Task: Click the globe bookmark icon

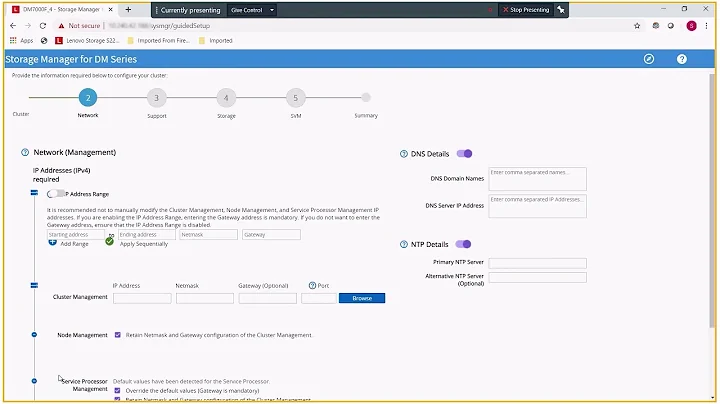Action: tap(44, 40)
